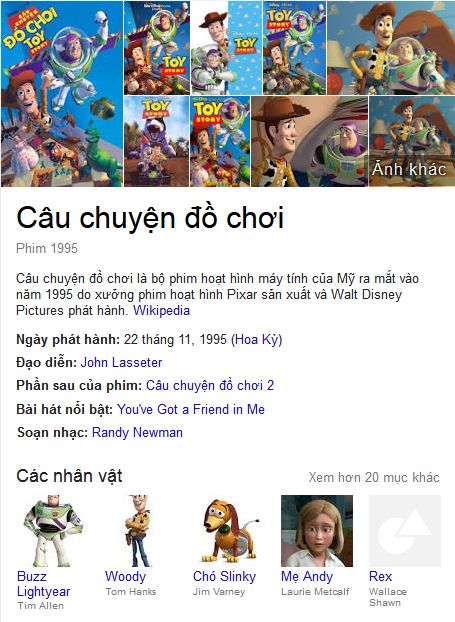The image size is (455, 622).
Task: Open the Mẹ Andy character photo
Action: pyautogui.click(x=317, y=531)
